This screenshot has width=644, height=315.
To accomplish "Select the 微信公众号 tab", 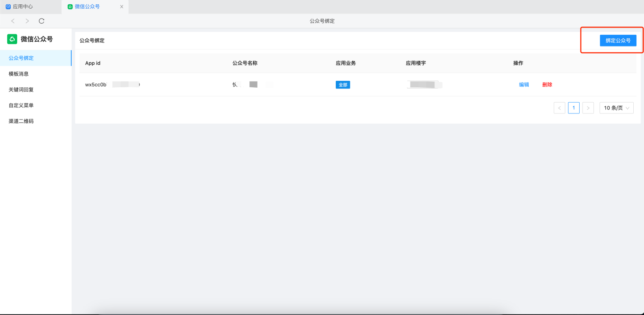I will (x=87, y=7).
